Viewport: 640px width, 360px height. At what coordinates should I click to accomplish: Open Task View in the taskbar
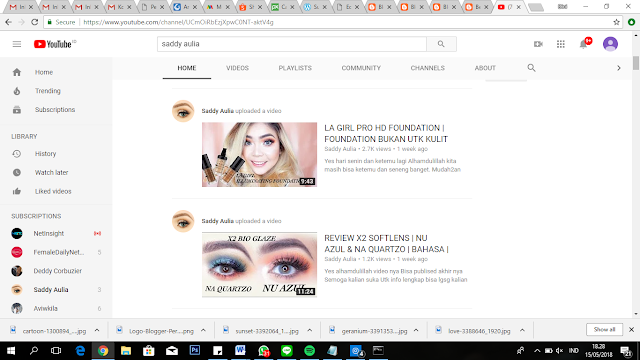tap(56, 351)
